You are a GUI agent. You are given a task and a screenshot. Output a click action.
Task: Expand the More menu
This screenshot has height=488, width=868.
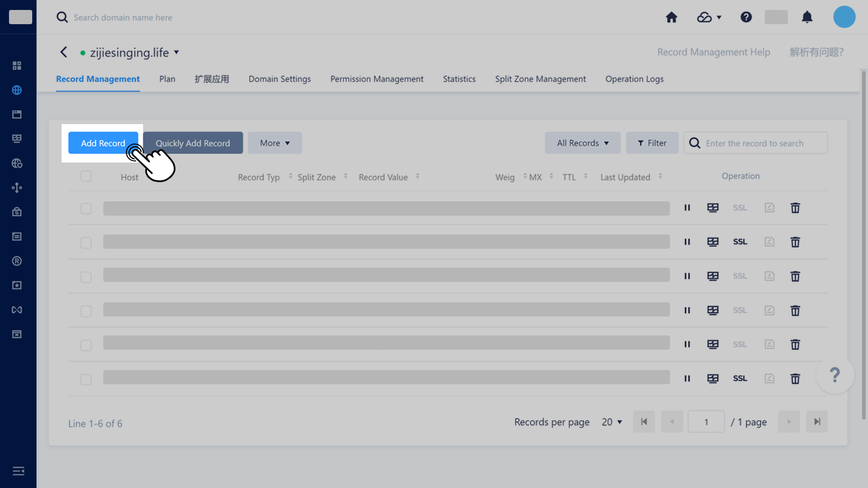click(274, 143)
